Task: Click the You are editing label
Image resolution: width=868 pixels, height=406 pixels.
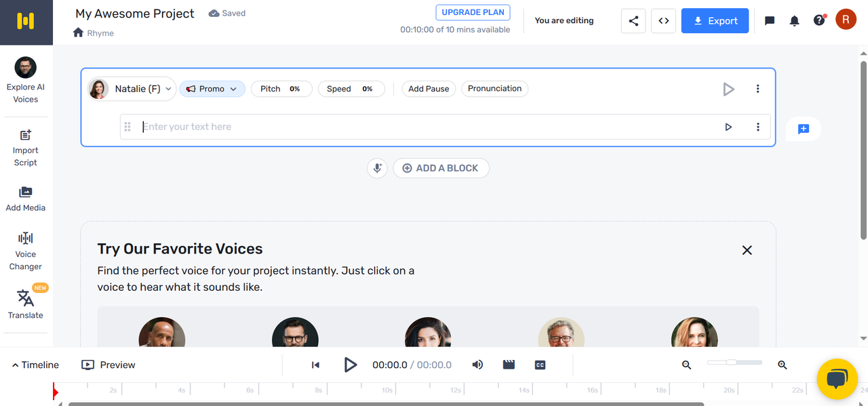Action: coord(564,20)
